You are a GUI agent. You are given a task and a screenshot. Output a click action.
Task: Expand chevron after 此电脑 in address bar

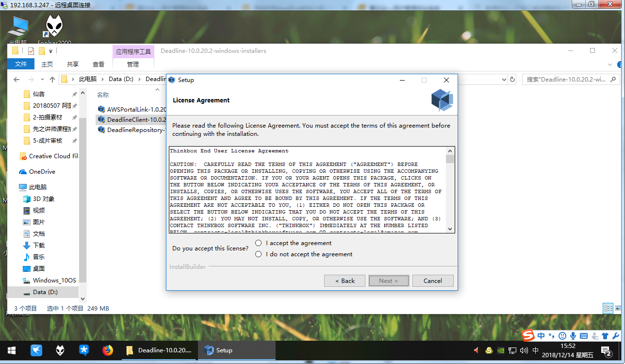[102, 79]
